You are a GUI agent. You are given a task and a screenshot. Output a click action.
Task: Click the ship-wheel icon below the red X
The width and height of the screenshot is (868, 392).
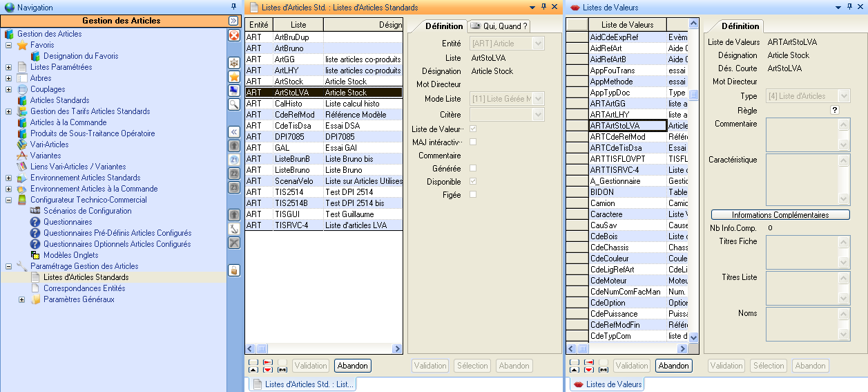pos(234,63)
